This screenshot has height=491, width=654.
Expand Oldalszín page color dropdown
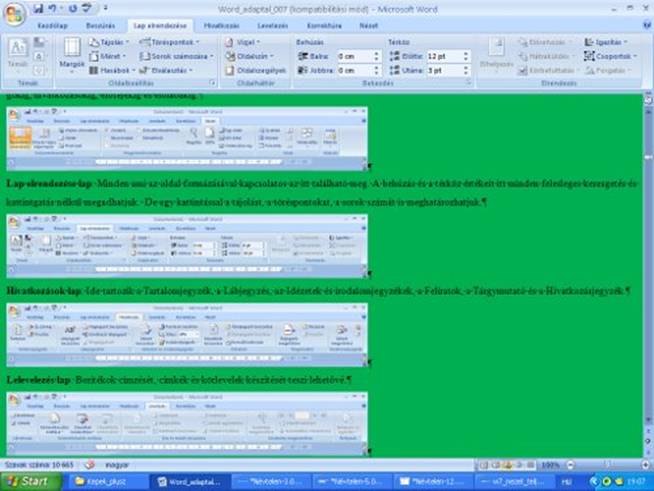[x=249, y=56]
